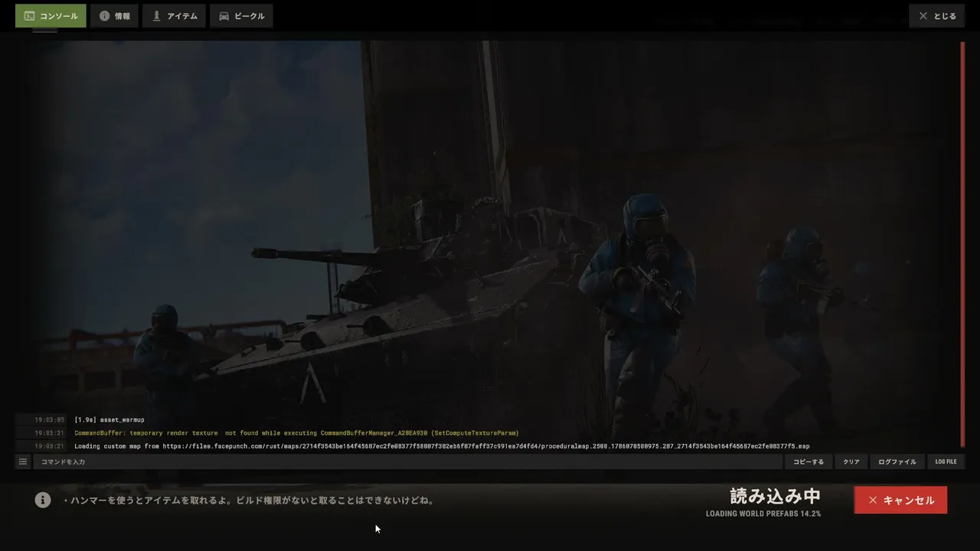The width and height of the screenshot is (980, 551).
Task: Click the info icon beside the hammer tip
Action: 43,500
